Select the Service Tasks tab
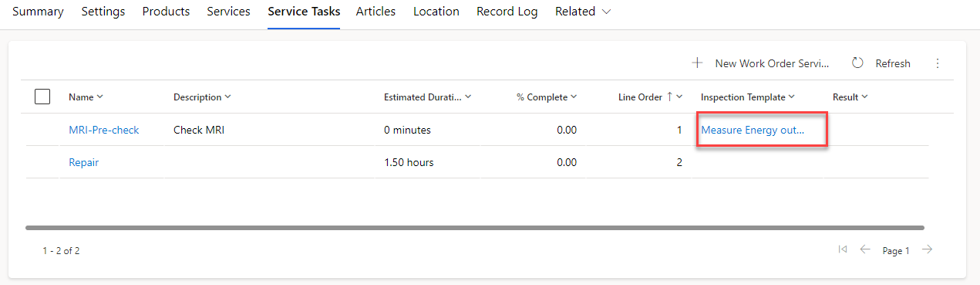Screen dimensions: 980x285 [304, 12]
